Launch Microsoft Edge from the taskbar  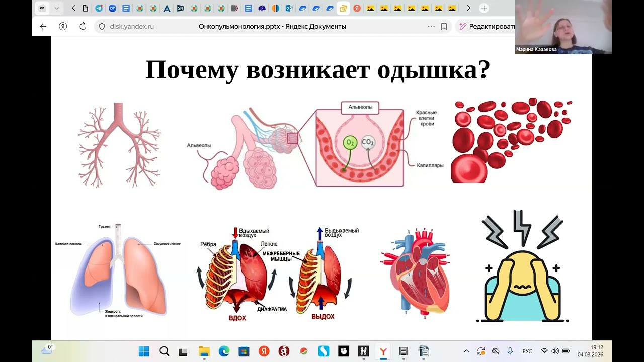pyautogui.click(x=224, y=351)
